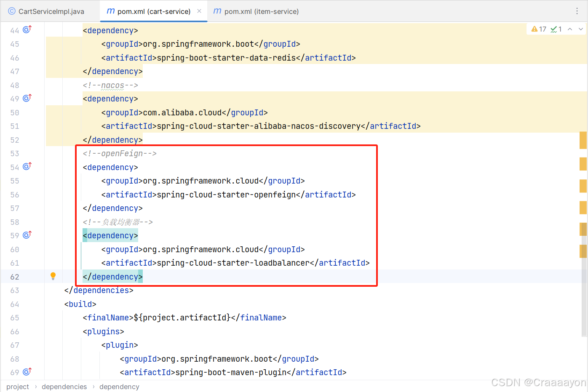588x392 pixels.
Task: Close the pom.xml (cart-service) tab
Action: pos(198,11)
